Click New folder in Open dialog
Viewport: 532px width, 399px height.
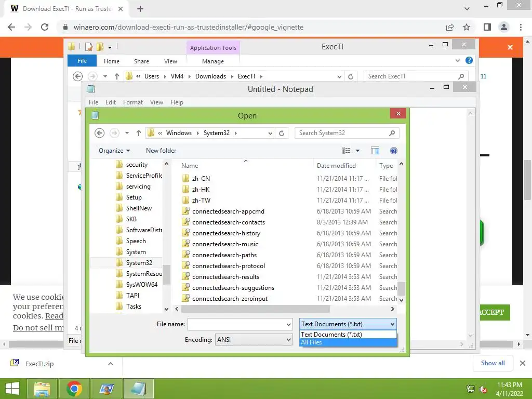(x=161, y=151)
